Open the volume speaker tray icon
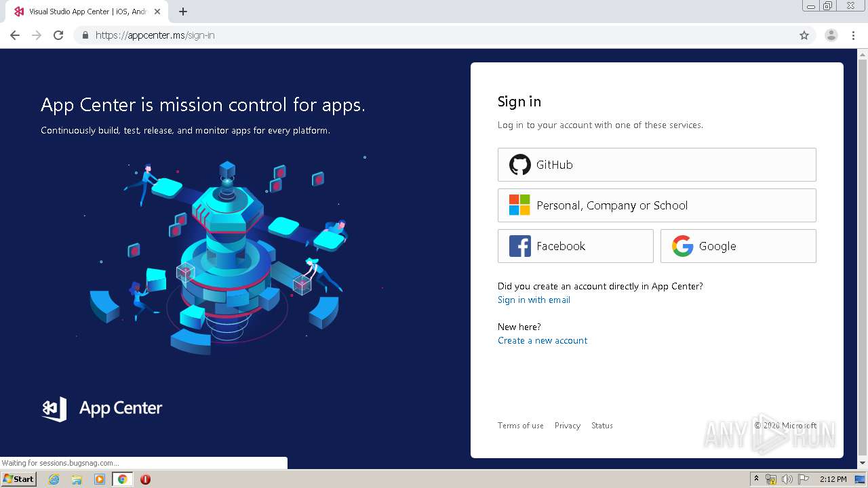Viewport: 868px width, 488px height. [787, 479]
